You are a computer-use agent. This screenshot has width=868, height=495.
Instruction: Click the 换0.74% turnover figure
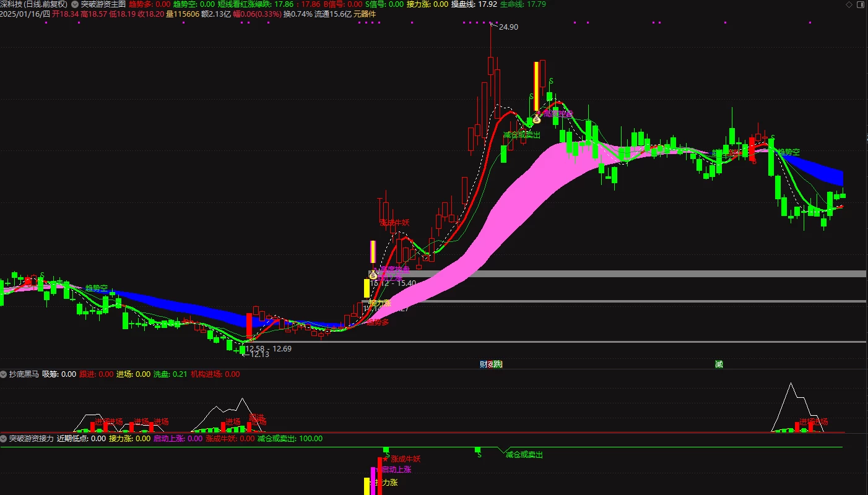297,14
